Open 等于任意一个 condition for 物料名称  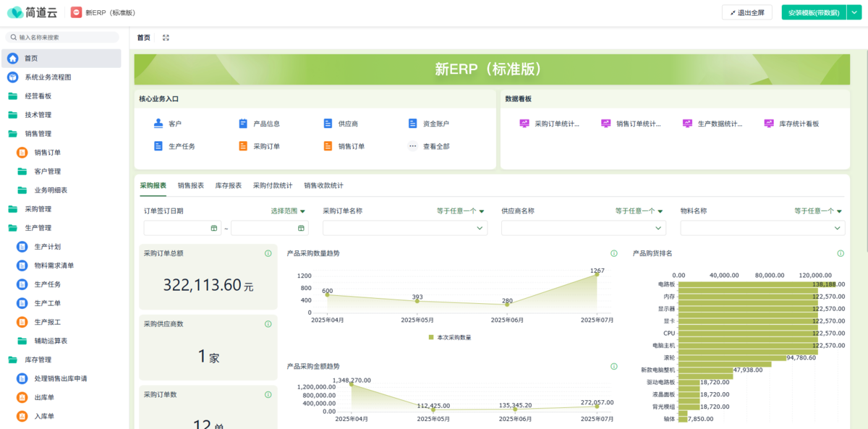point(818,211)
